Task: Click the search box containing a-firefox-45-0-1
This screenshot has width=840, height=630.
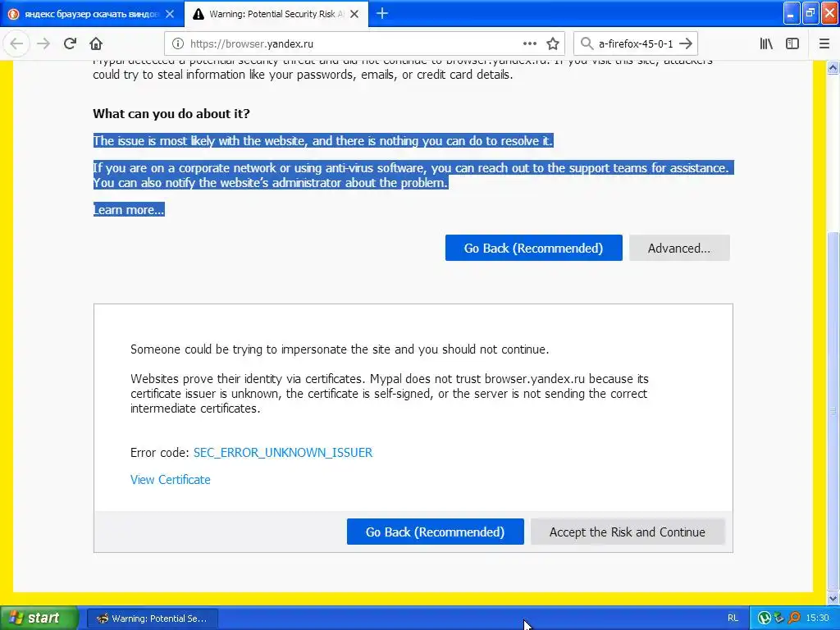Action: 636,44
